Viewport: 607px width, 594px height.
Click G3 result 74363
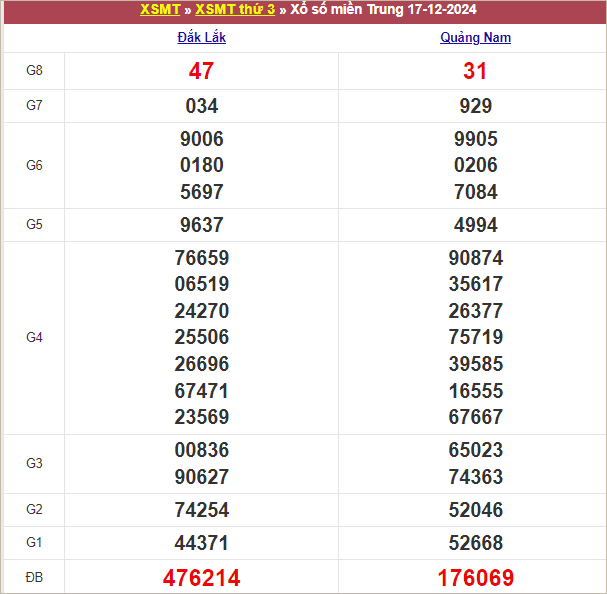pos(475,477)
